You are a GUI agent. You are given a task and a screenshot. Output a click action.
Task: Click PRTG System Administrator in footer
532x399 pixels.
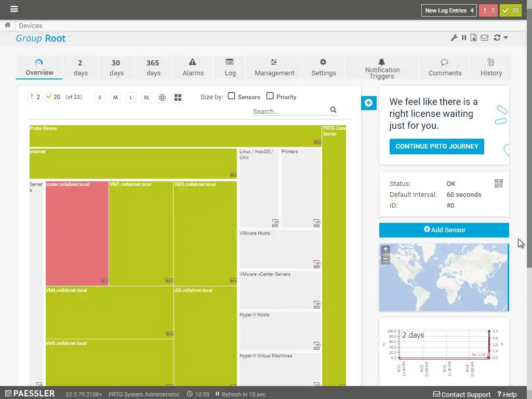pyautogui.click(x=144, y=394)
